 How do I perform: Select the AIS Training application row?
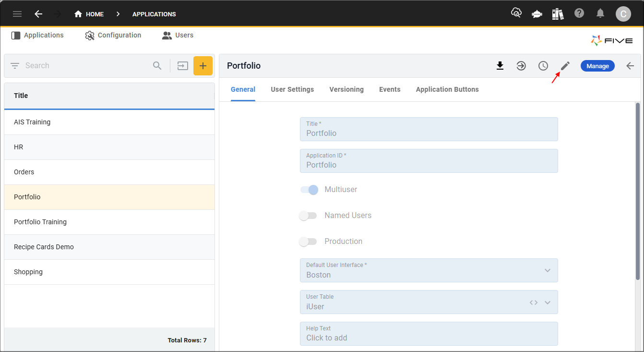(109, 122)
